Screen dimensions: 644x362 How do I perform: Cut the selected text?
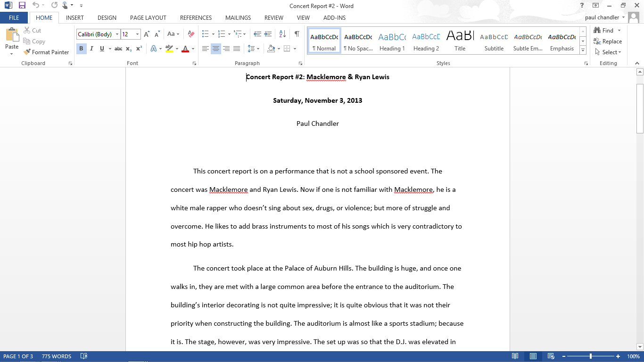tap(32, 31)
